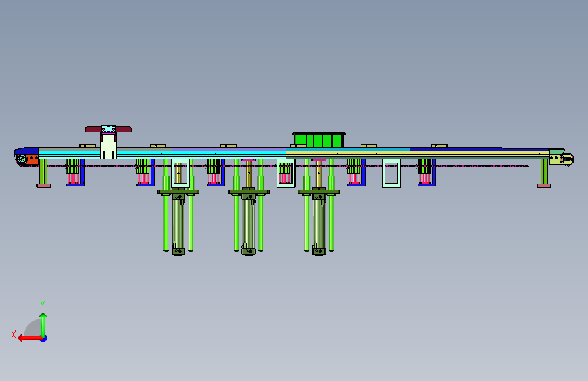Image resolution: width=588 pixels, height=381 pixels.
Task: Click the 'Y' axis label
Action: 43,304
